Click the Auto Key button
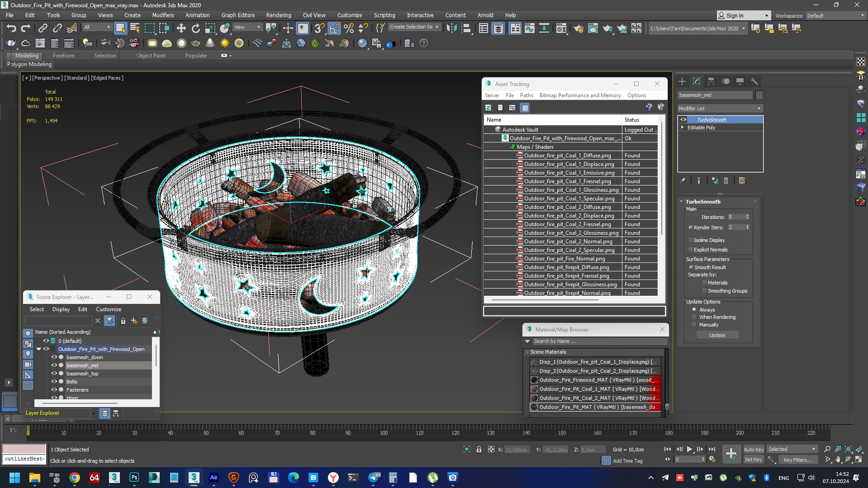This screenshot has height=488, width=868. [753, 449]
